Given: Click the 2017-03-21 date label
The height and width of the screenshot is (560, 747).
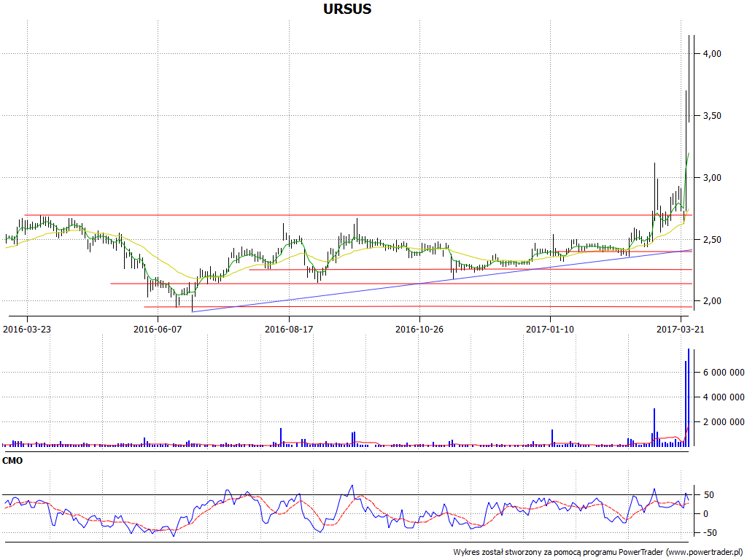Looking at the screenshot, I should click(x=681, y=329).
